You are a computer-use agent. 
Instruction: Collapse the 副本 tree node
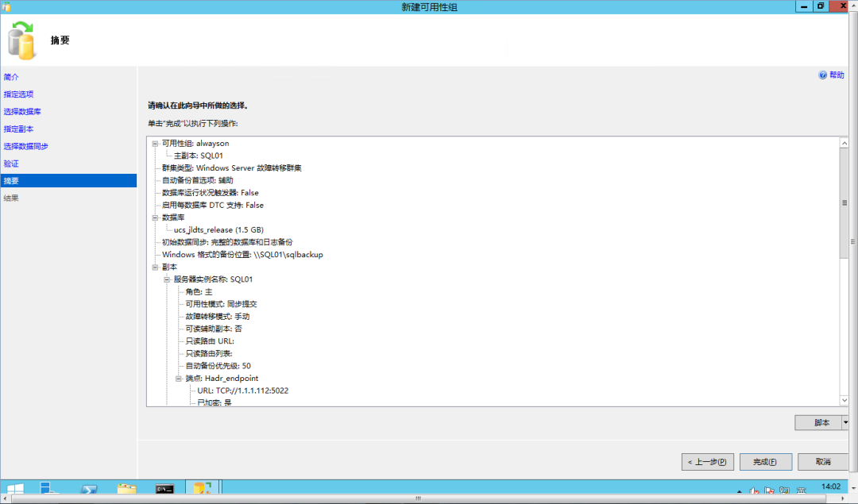(x=155, y=267)
